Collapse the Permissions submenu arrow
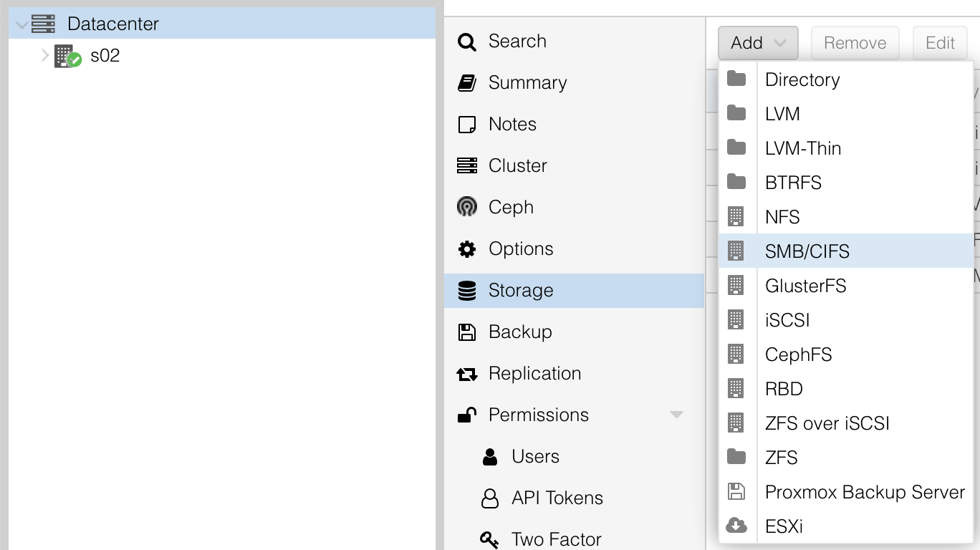 tap(676, 415)
